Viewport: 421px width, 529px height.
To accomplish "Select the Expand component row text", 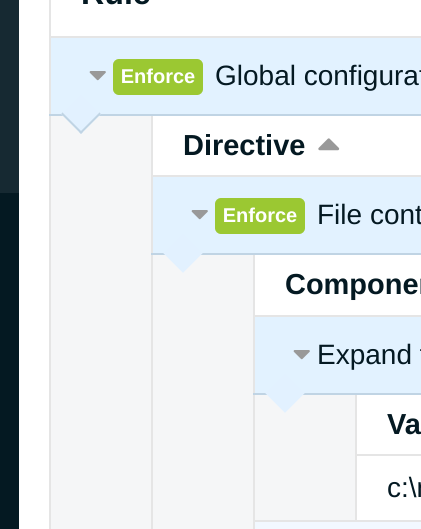I will [369, 355].
